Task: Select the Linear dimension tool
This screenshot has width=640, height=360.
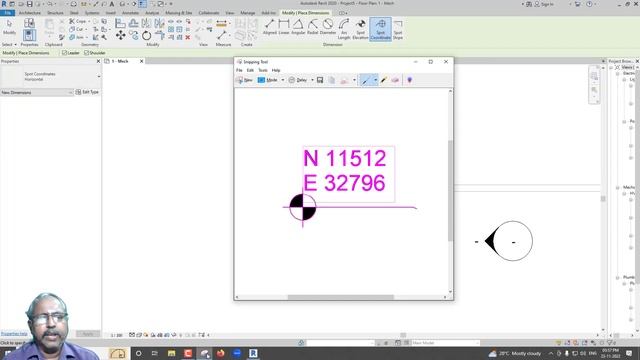Action: (x=284, y=27)
